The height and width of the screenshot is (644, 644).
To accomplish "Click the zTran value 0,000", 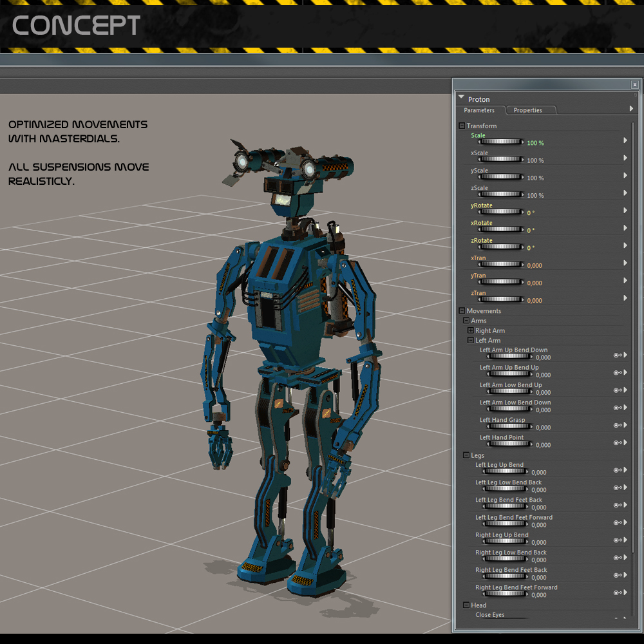I will pos(535,301).
